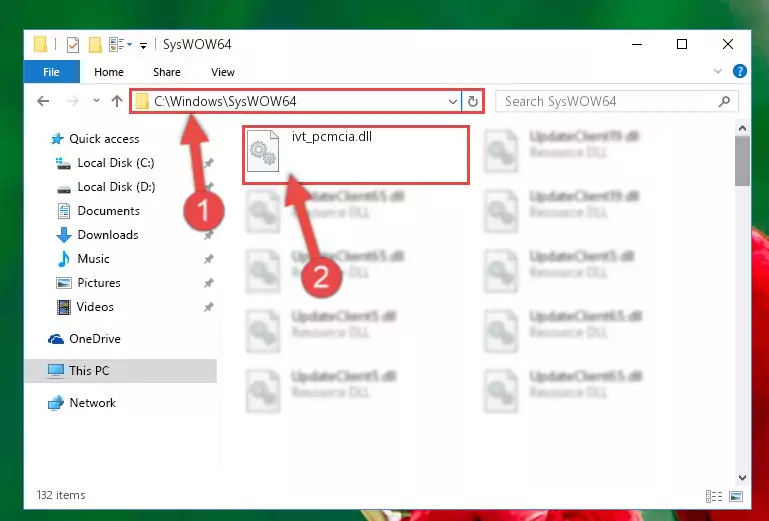This screenshot has width=769, height=521.
Task: Go up one folder level
Action: coord(117,101)
